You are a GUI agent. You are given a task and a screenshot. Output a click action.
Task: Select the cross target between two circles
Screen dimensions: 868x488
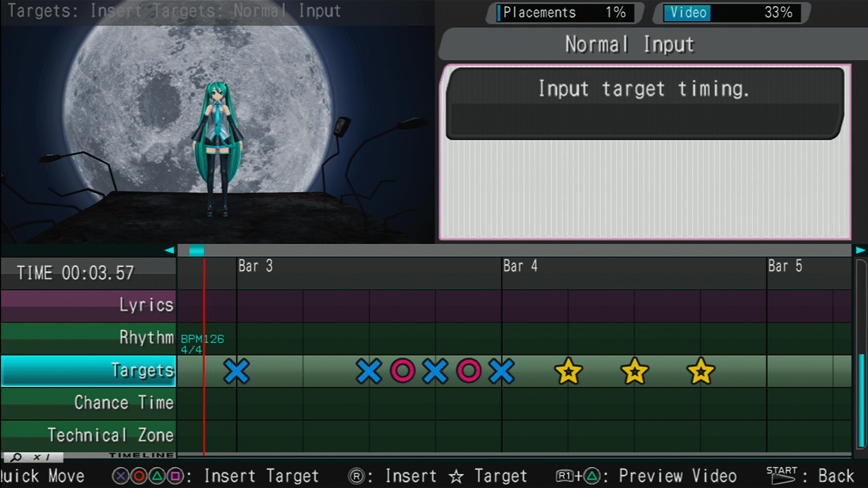pos(435,371)
